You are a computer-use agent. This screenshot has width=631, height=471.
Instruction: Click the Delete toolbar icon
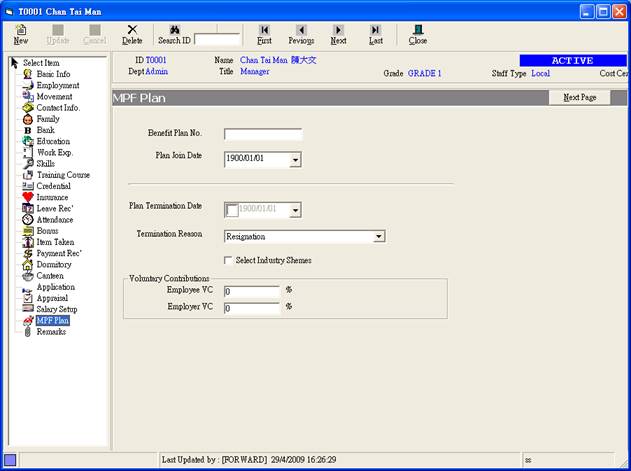(132, 30)
